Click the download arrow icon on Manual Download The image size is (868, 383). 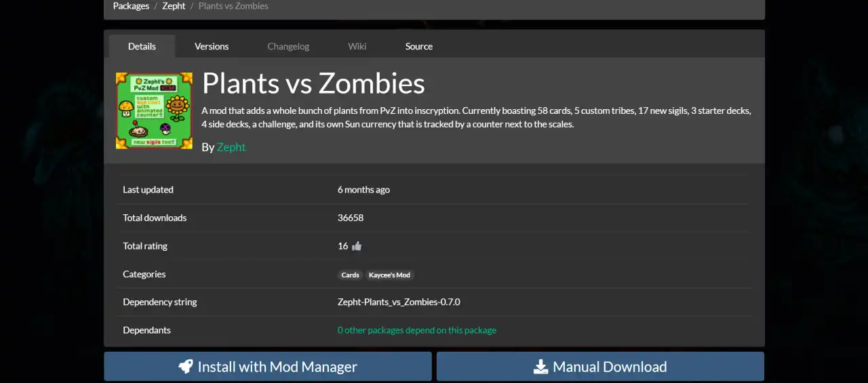pos(540,367)
